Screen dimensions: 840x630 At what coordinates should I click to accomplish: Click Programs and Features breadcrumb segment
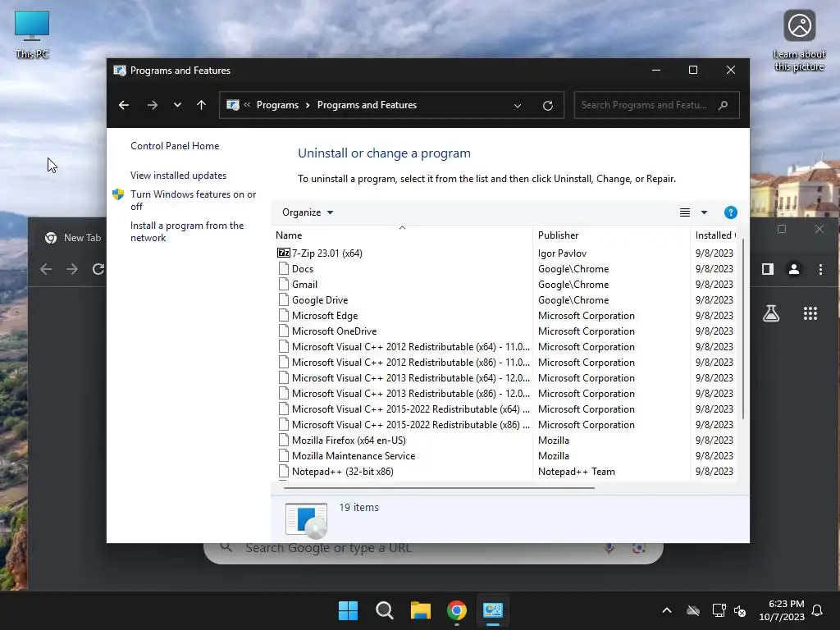coord(367,105)
